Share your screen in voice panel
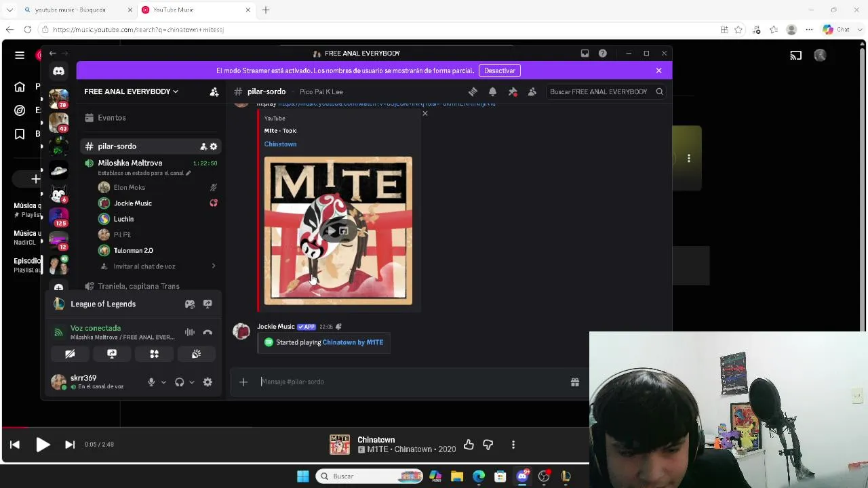This screenshot has height=488, width=868. pos(112,354)
